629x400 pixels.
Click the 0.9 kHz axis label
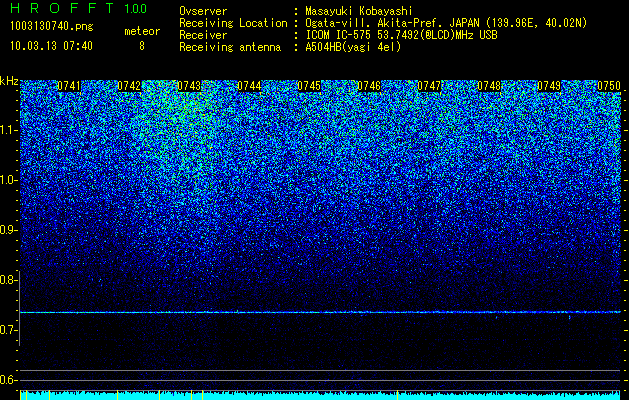click(x=9, y=230)
